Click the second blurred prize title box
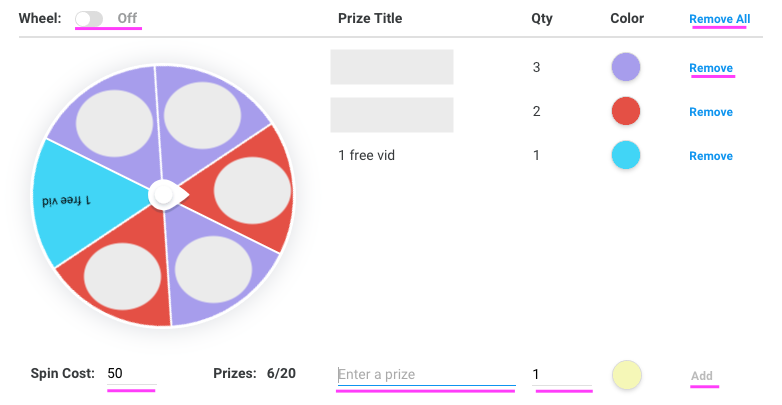 392,115
